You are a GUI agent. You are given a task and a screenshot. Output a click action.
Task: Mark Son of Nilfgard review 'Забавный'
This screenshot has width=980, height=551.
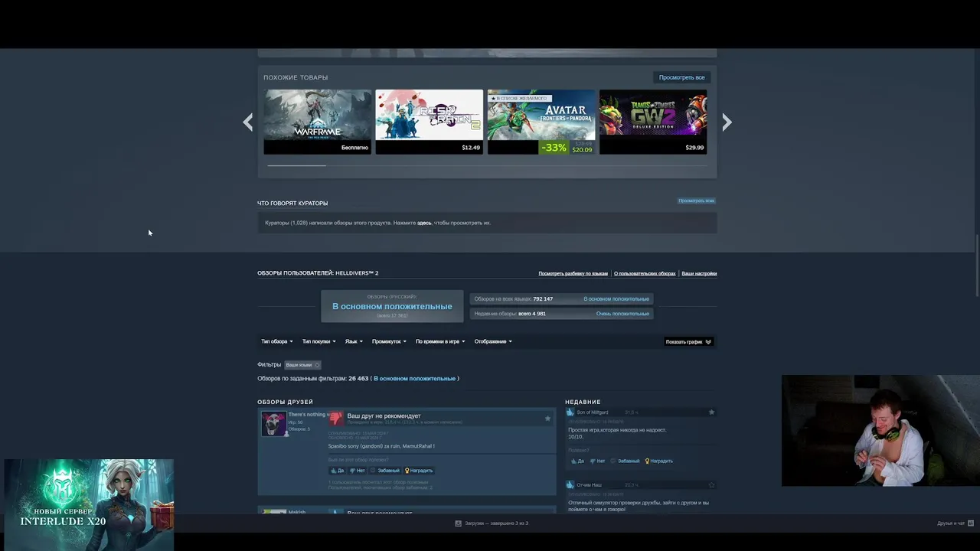click(625, 461)
